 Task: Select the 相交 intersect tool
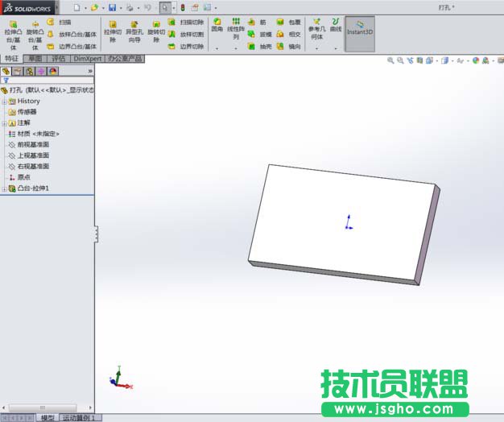pyautogui.click(x=289, y=35)
